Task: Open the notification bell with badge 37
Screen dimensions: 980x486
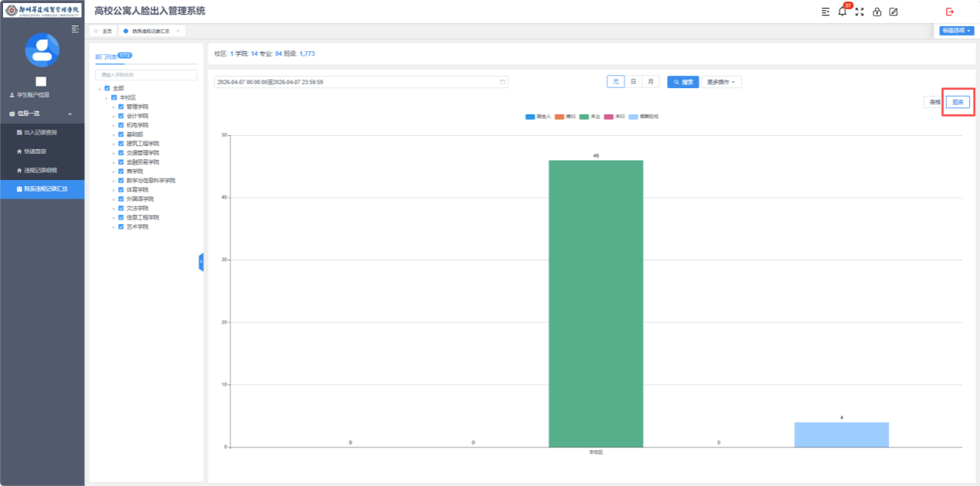Action: (842, 12)
